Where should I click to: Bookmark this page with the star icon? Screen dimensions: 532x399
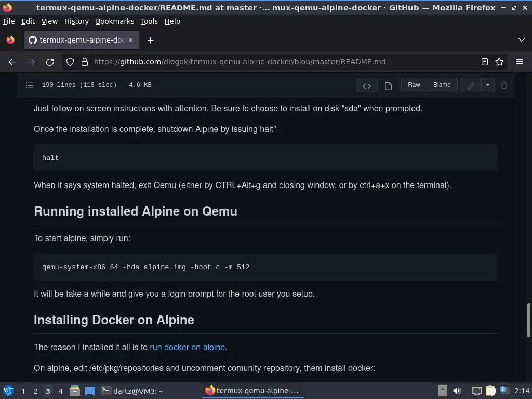click(x=499, y=62)
